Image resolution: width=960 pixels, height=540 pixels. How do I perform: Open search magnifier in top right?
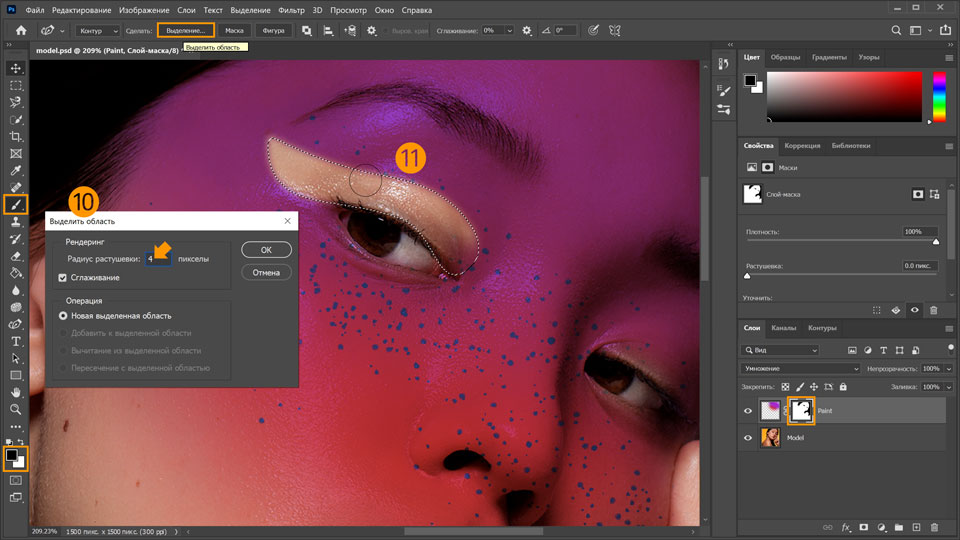click(896, 31)
